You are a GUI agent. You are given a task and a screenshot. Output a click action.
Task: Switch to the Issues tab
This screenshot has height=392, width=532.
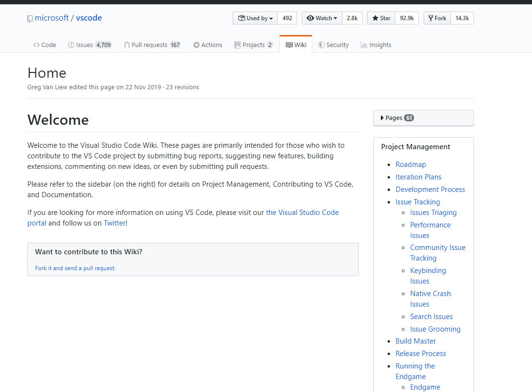point(90,45)
